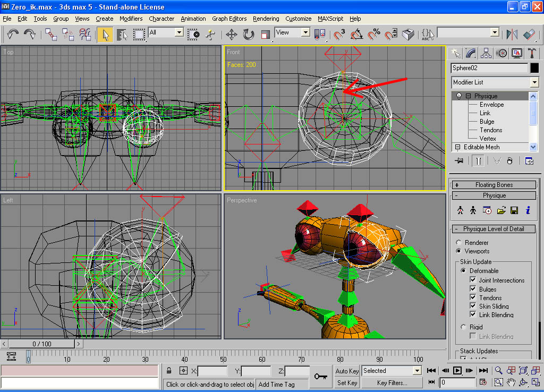544x392 pixels.
Task: Expand Editable Mesh stack entry
Action: [457, 147]
